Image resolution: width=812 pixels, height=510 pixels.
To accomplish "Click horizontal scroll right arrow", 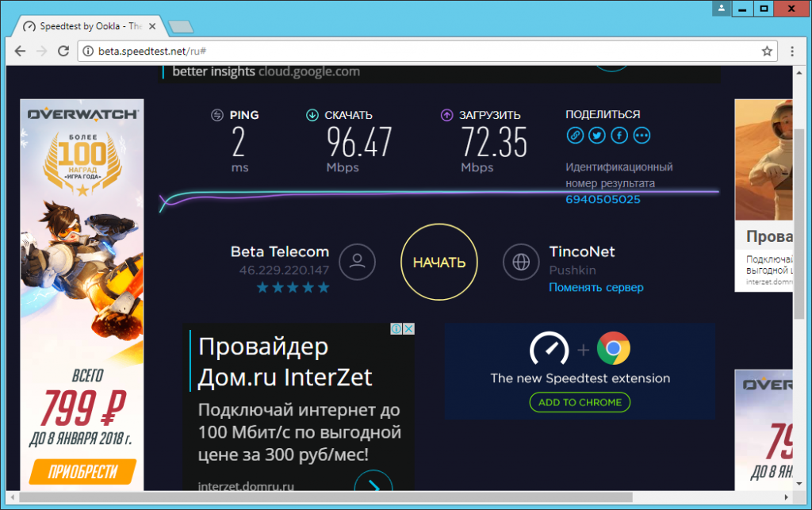I will [786, 497].
